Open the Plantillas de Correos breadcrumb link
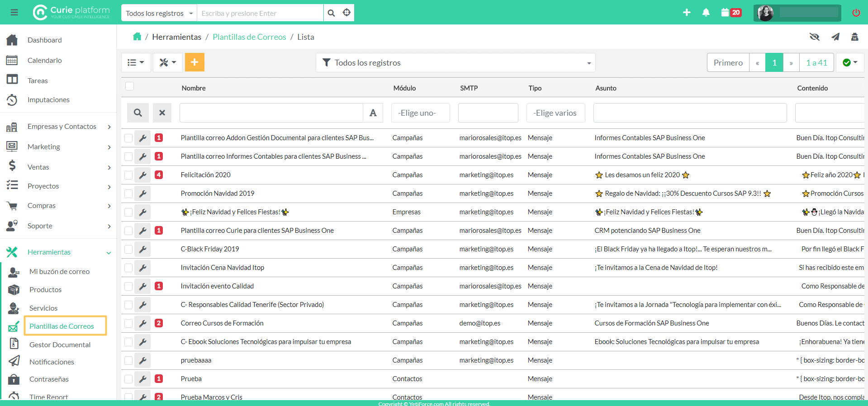 (249, 37)
